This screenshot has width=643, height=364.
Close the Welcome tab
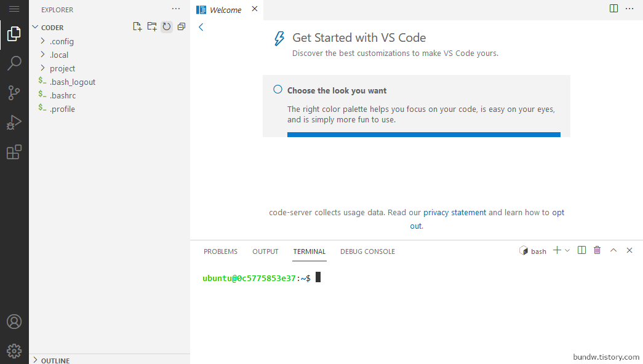255,9
